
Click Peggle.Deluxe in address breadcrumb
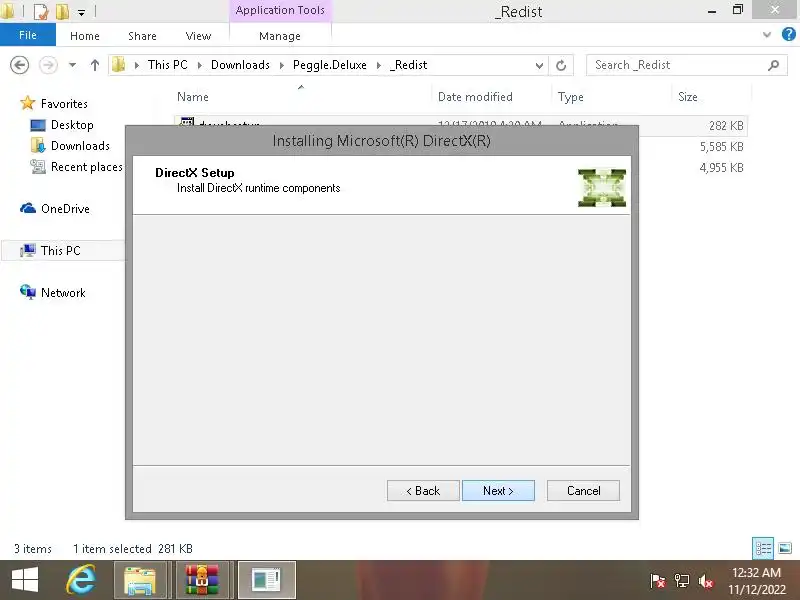coord(330,65)
